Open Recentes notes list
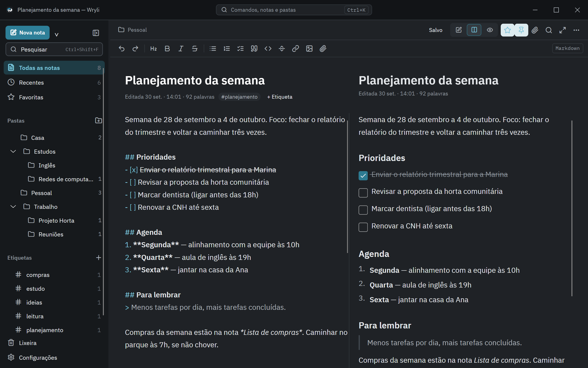588x368 pixels. coord(54,83)
